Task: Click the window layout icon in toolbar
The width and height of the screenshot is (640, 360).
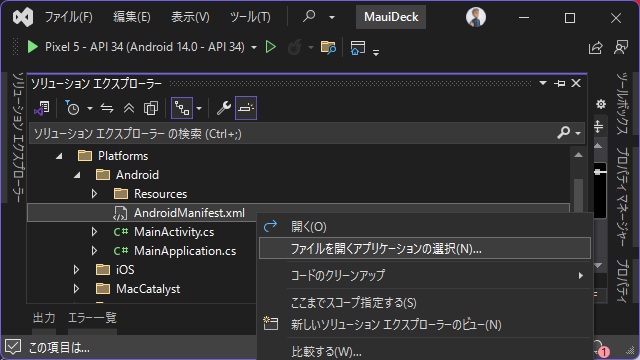Action: (x=358, y=47)
